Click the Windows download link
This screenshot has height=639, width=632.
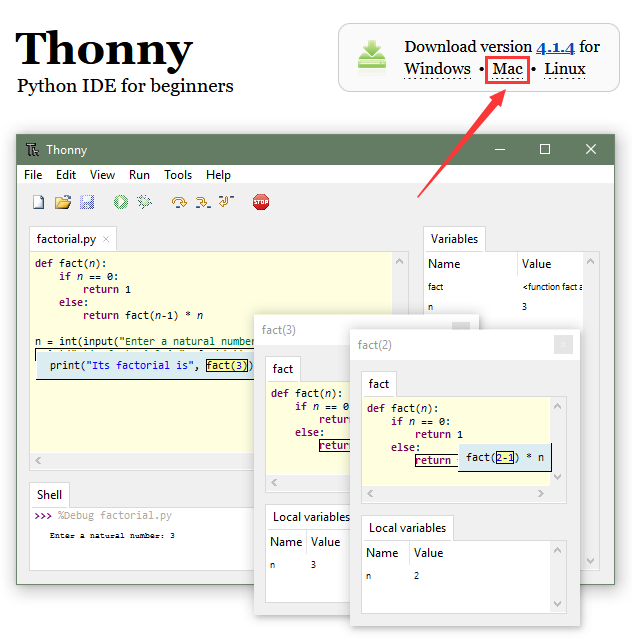(x=437, y=69)
